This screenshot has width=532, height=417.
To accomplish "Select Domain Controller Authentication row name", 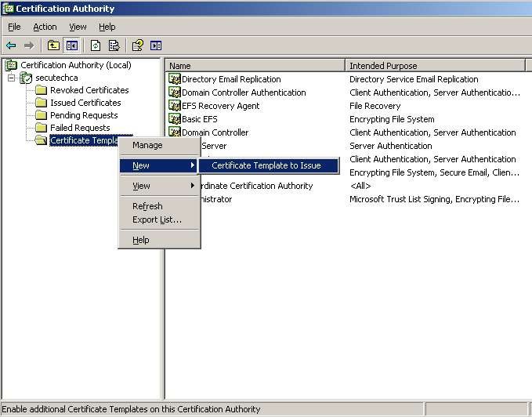I will [x=244, y=92].
